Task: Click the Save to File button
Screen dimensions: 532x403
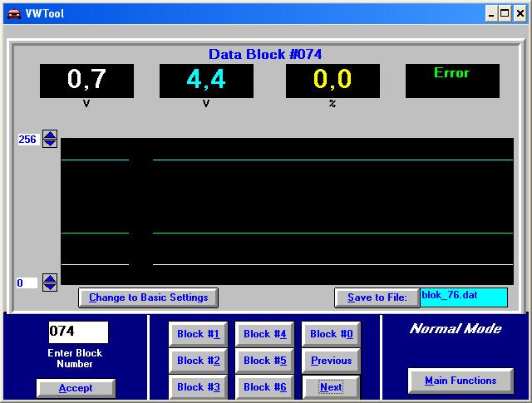Action: coord(377,297)
